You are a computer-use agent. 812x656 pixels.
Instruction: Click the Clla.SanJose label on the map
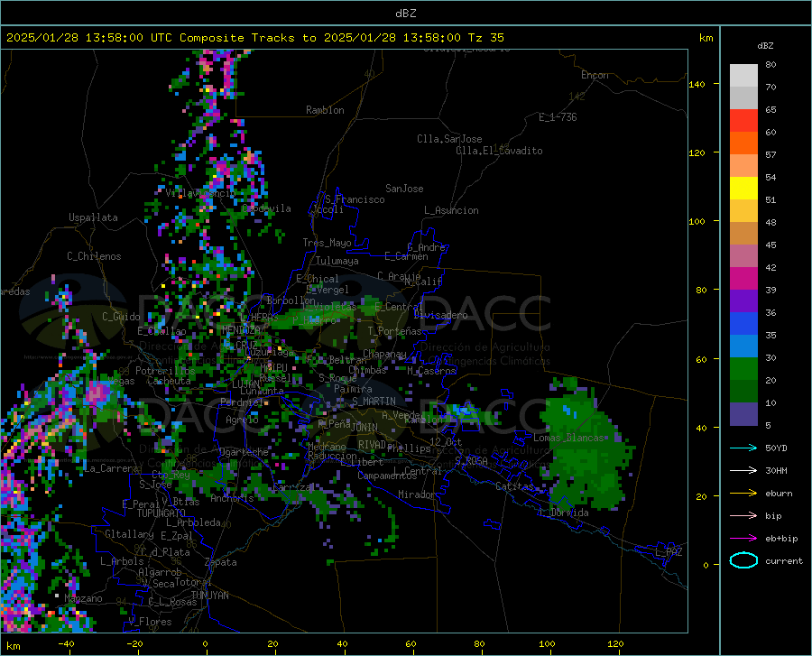click(449, 139)
